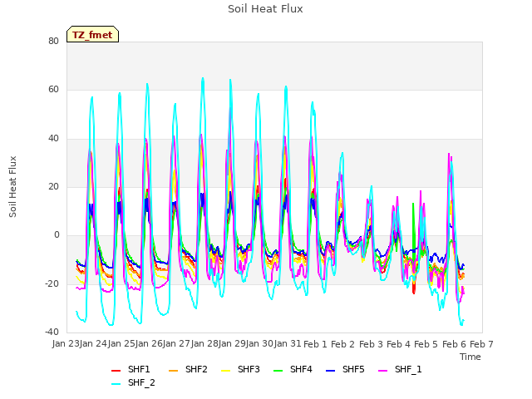The height and width of the screenshot is (399, 532).
Task: Click the Time x-axis title
Action: pyautogui.click(x=470, y=357)
